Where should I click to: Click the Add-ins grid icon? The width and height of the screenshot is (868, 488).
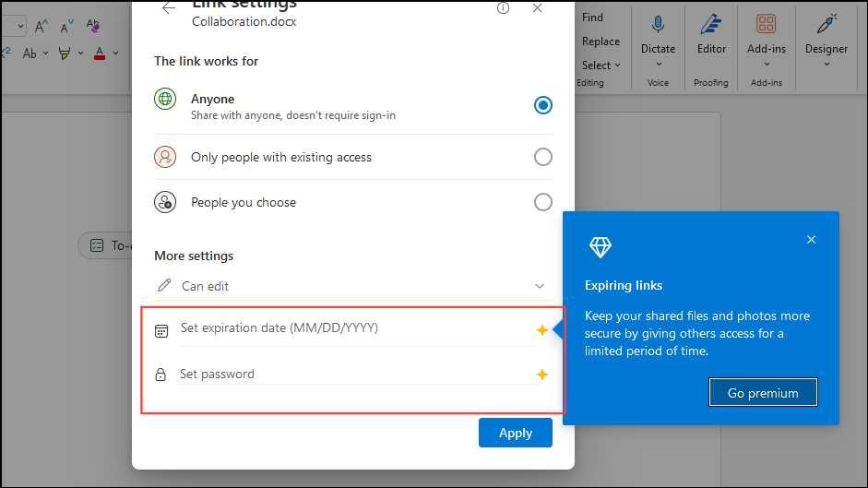coord(766,25)
